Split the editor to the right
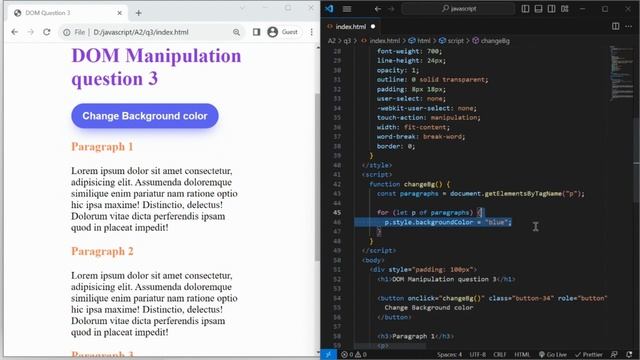Image resolution: width=640 pixels, height=360 pixels. coord(616,27)
